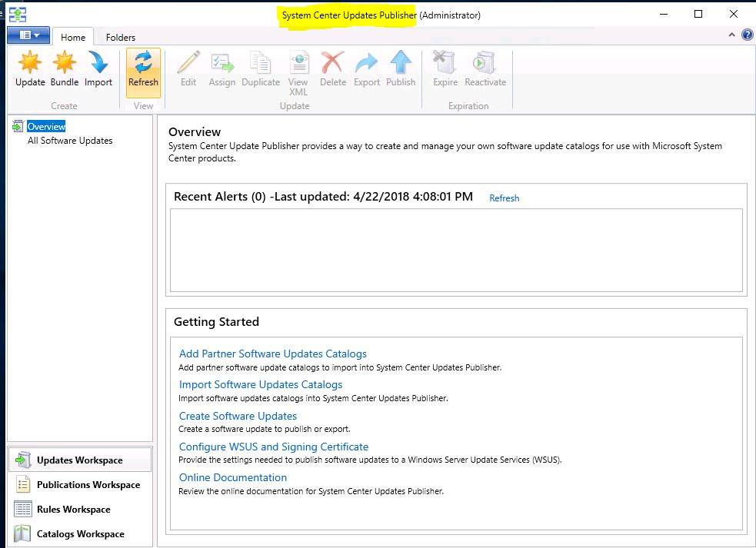Click the Overview tree node icon
This screenshot has height=548, width=756.
click(x=18, y=126)
